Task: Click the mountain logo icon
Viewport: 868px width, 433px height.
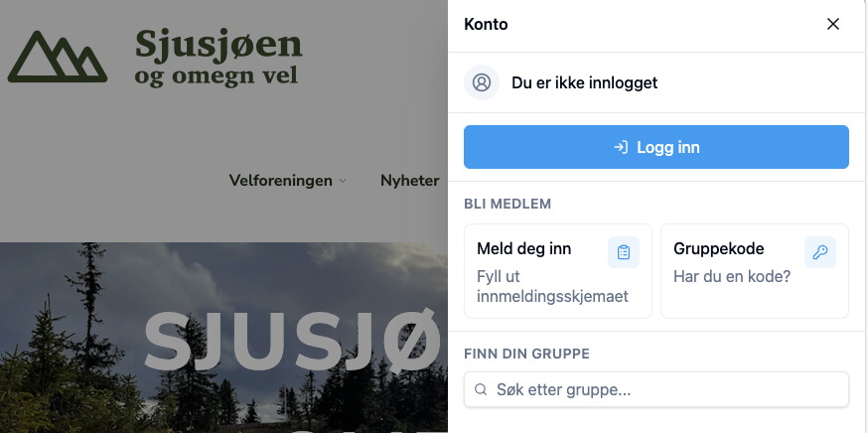Action: pos(57,57)
